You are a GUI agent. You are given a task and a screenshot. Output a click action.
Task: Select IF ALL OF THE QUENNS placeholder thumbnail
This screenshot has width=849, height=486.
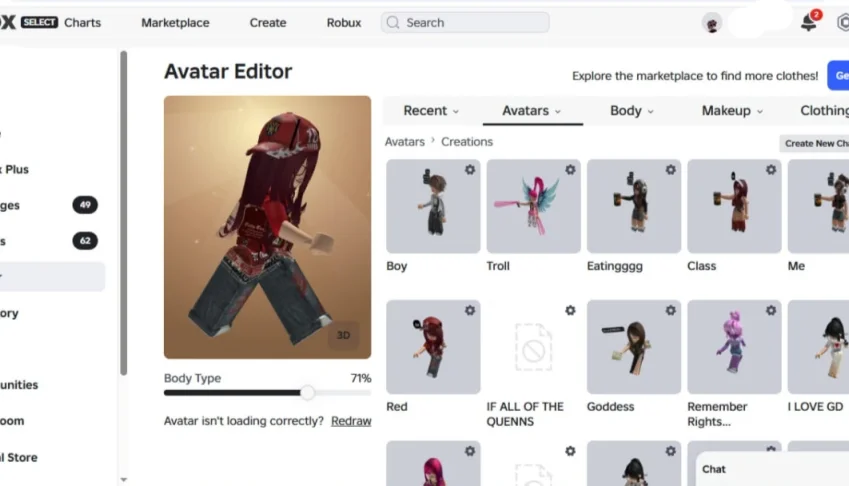(x=533, y=347)
